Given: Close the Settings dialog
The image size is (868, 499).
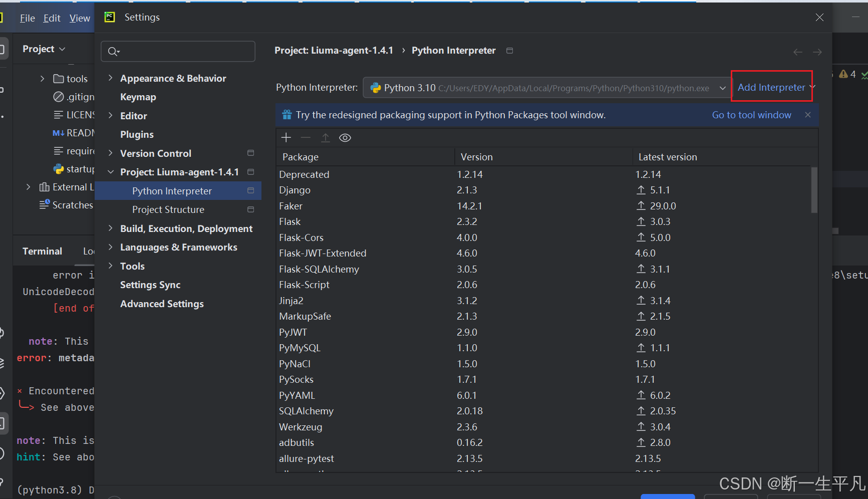Looking at the screenshot, I should [x=819, y=17].
